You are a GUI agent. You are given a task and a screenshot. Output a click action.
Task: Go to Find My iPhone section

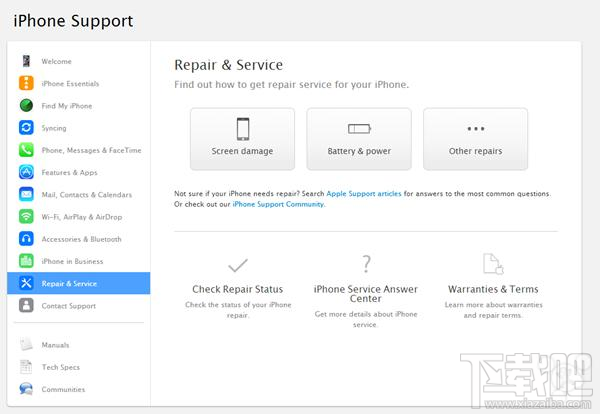coord(67,106)
